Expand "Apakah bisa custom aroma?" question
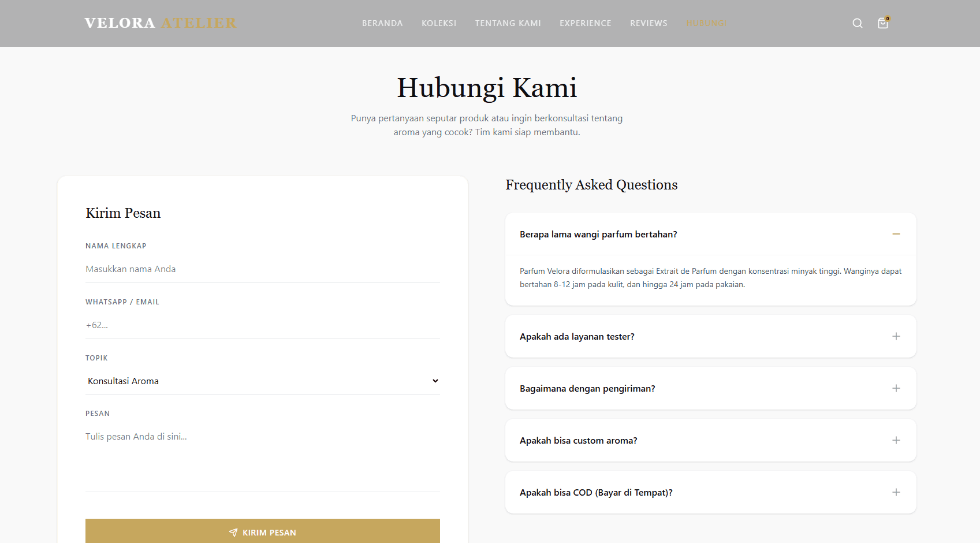 click(578, 441)
